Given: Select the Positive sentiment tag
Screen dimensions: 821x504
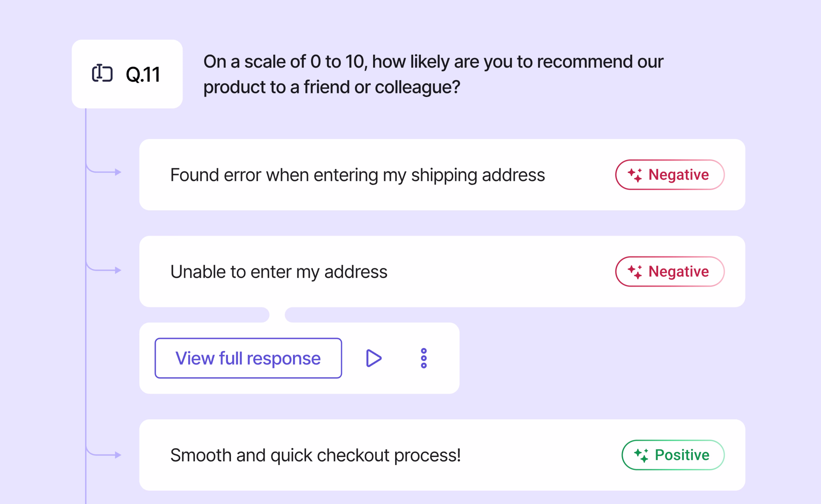Looking at the screenshot, I should coord(673,455).
